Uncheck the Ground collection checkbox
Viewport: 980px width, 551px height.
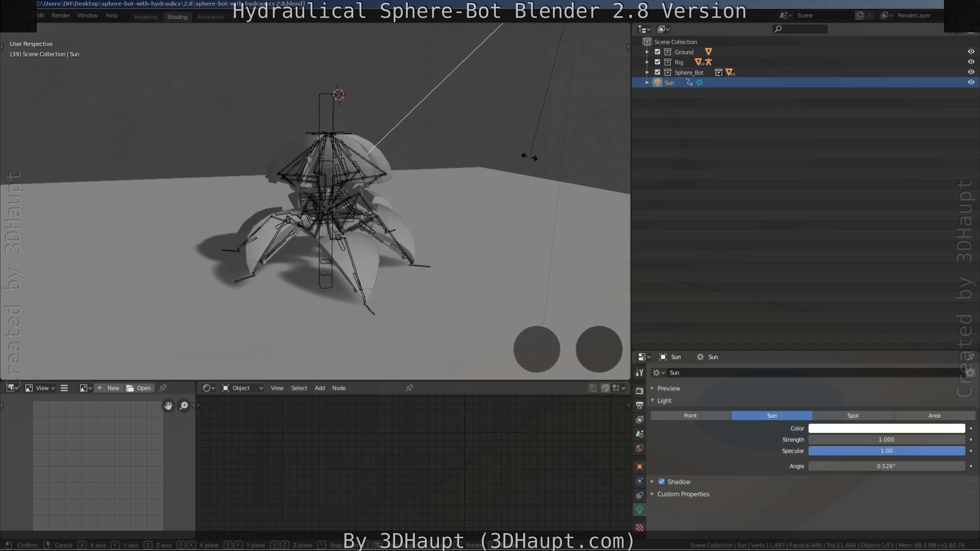pos(657,52)
